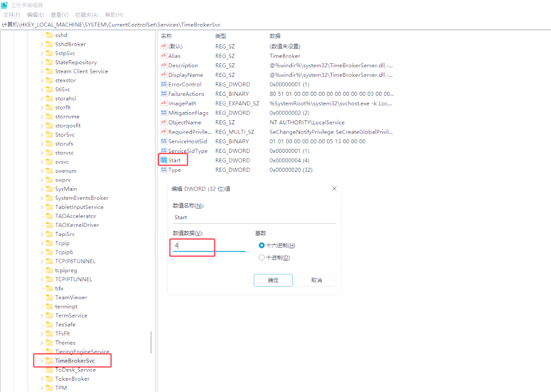Viewport: 551px width, 392px height.
Task: Expand the TimeBrokerSvc tree node
Action: click(x=42, y=361)
